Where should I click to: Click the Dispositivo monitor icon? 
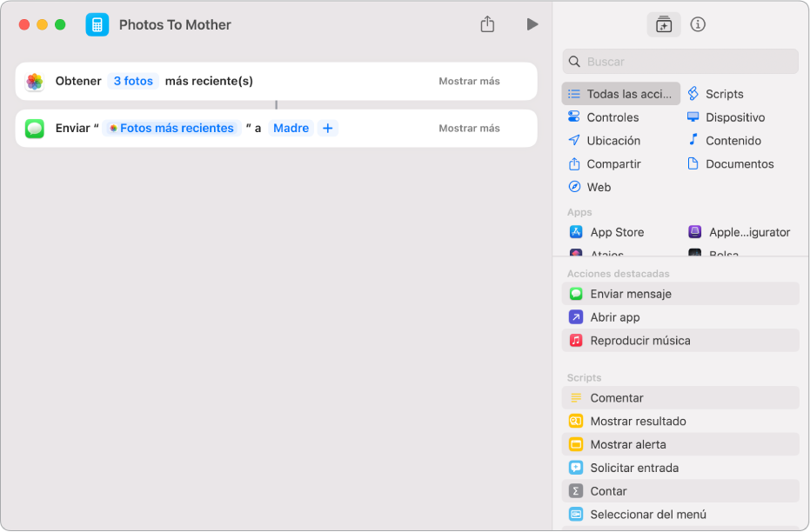[x=693, y=117]
